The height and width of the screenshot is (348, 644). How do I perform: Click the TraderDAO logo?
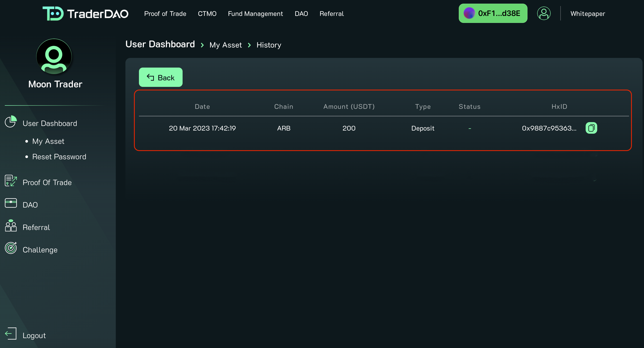coord(85,14)
